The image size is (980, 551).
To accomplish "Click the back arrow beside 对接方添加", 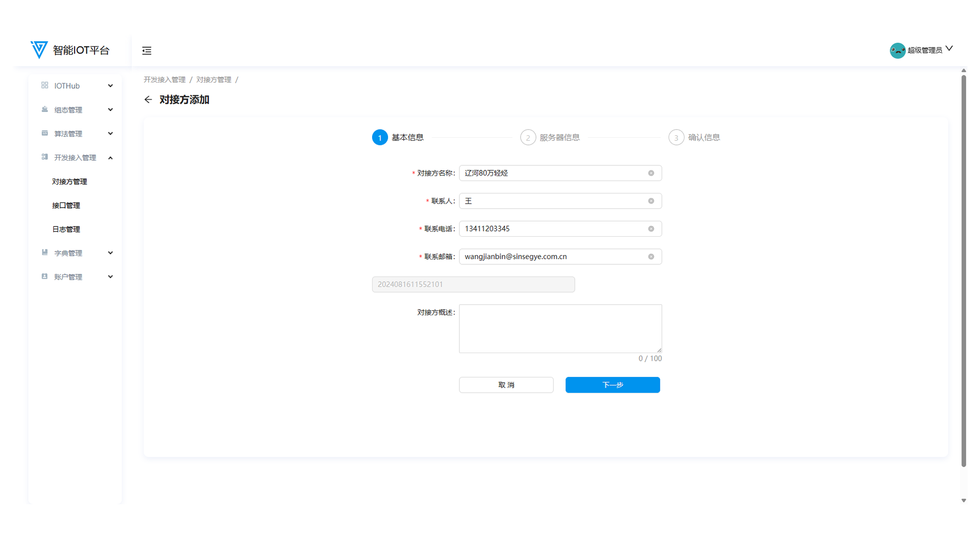I will (x=148, y=99).
